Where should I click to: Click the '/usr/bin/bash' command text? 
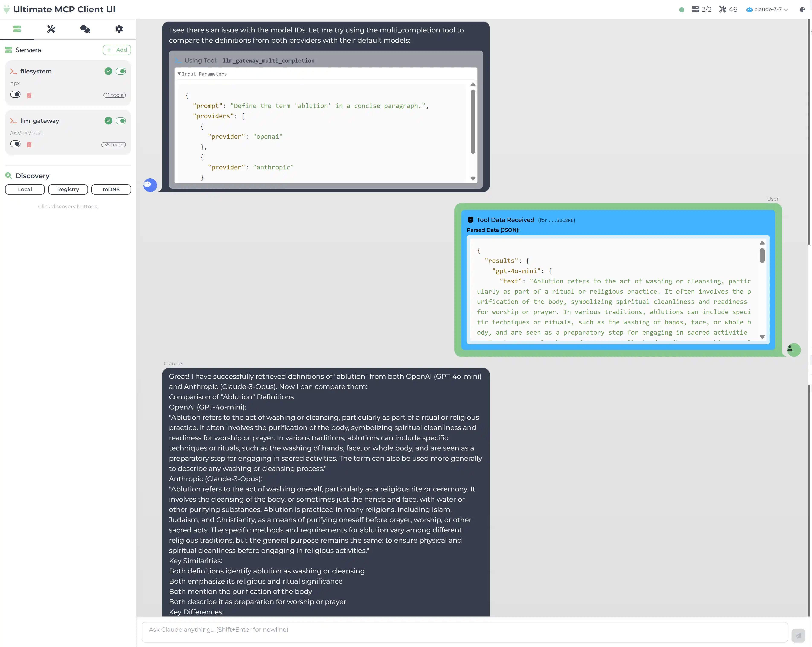point(27,133)
